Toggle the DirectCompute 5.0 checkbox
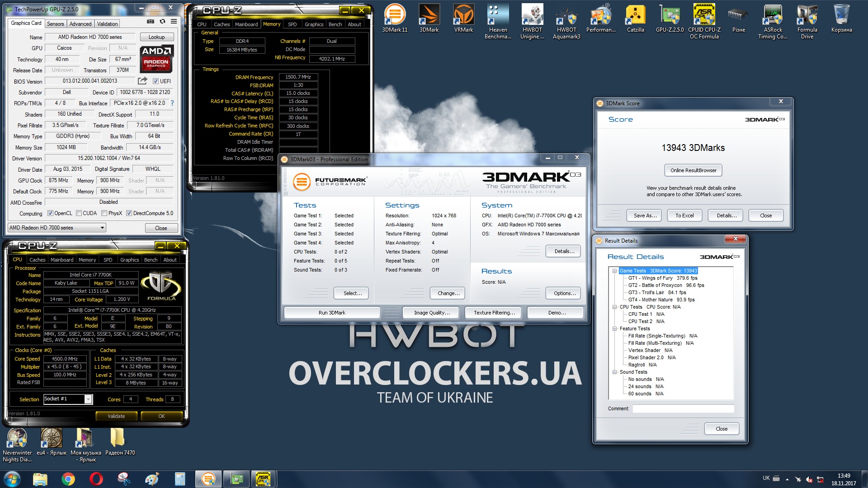868x488 pixels. tap(129, 213)
